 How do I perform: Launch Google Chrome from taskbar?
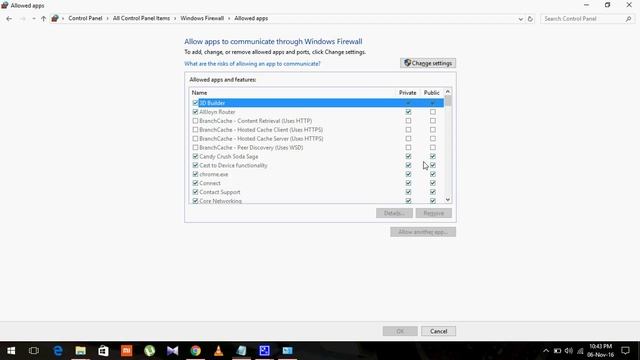tap(196, 351)
